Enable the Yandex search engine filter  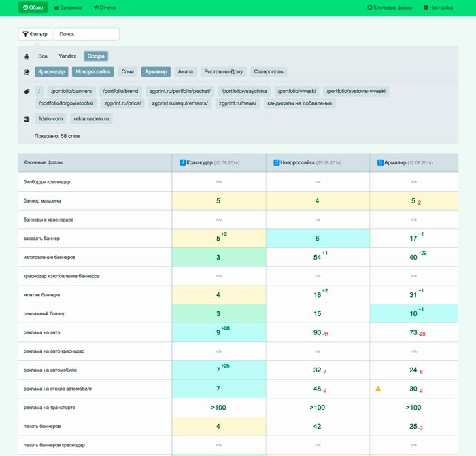(67, 56)
